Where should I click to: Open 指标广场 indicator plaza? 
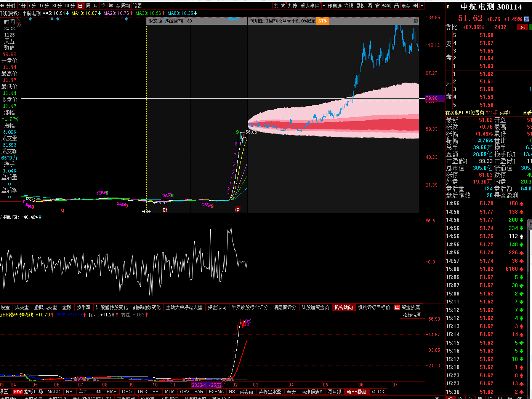pos(34,391)
